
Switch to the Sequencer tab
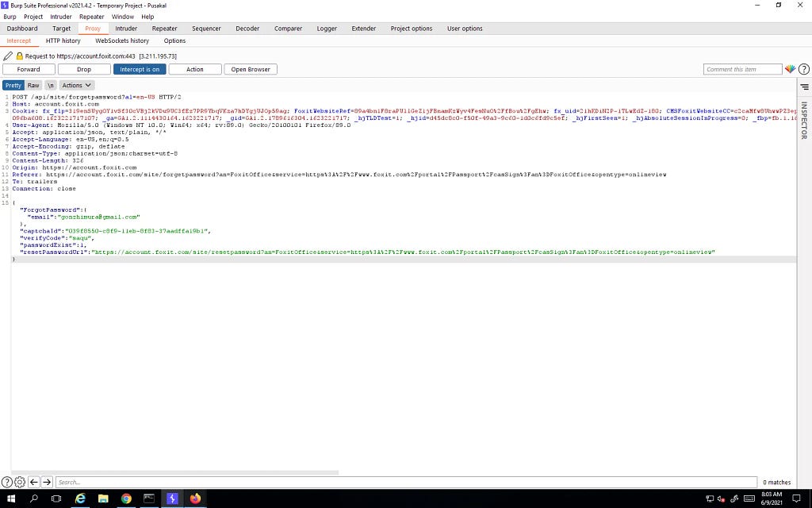coord(206,29)
